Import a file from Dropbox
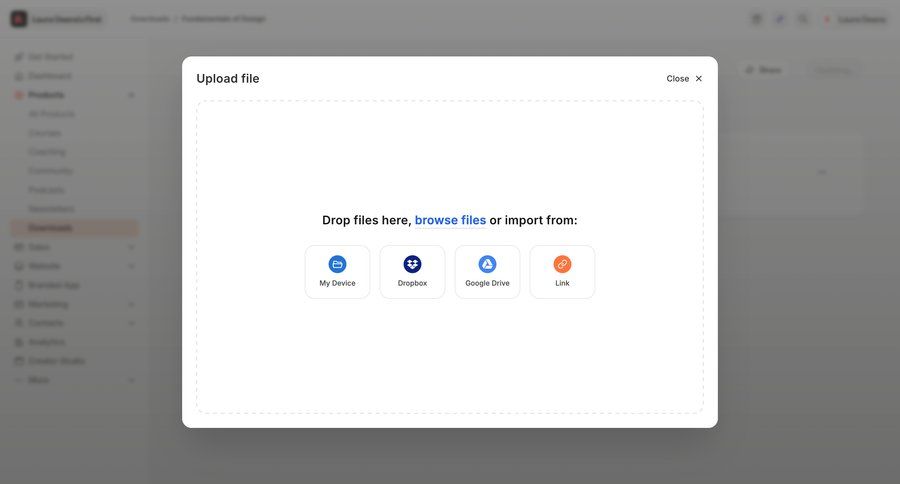Screen dimensions: 900x484 (412, 272)
